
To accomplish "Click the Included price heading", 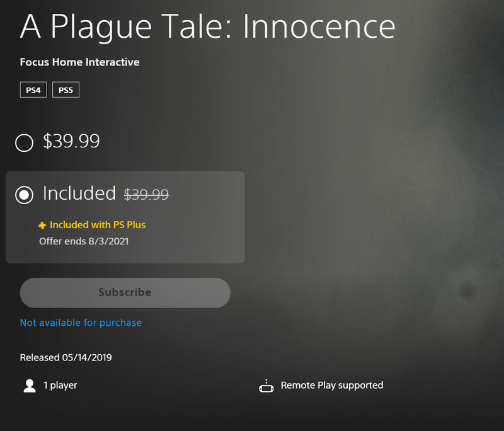I will [79, 193].
